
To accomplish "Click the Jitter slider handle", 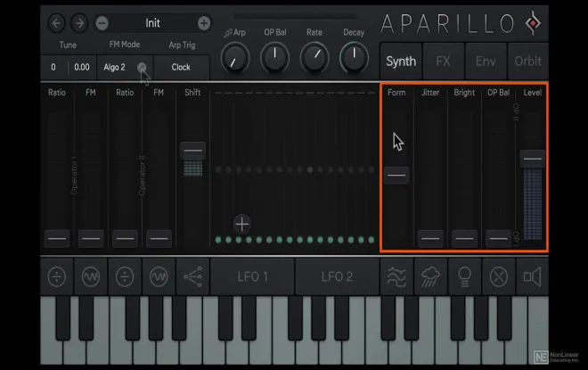I will coord(430,238).
